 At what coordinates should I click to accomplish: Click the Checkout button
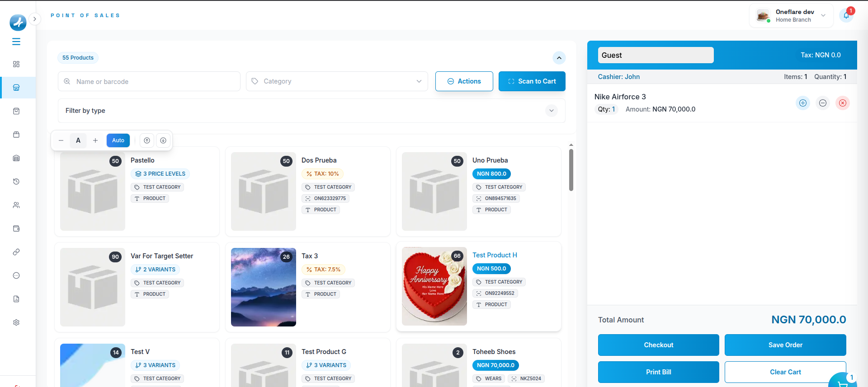click(x=659, y=345)
